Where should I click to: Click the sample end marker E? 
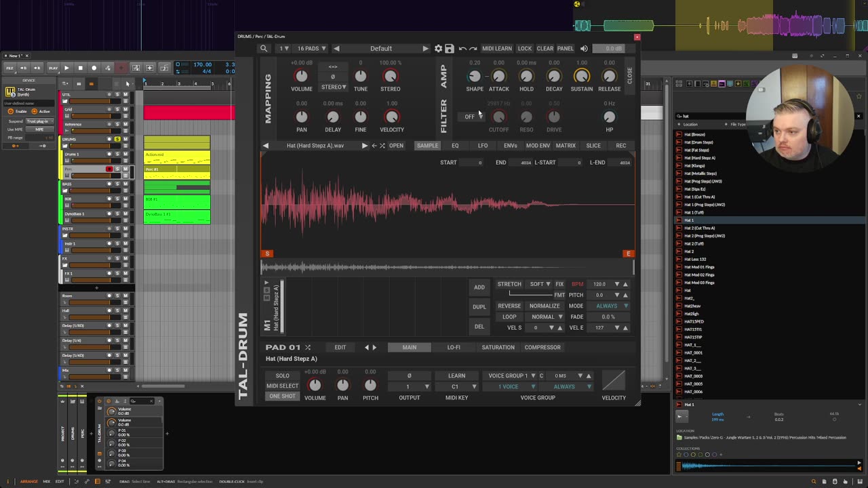pos(628,253)
